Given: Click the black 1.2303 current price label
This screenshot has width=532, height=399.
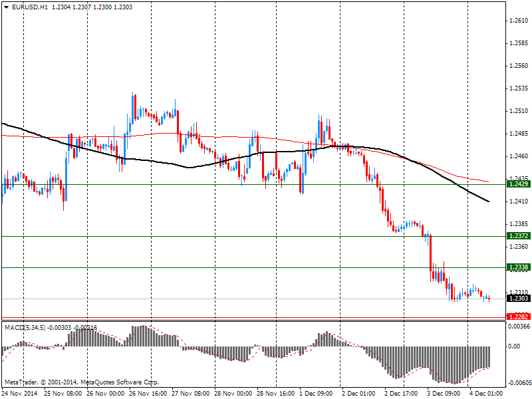Looking at the screenshot, I should coord(519,298).
